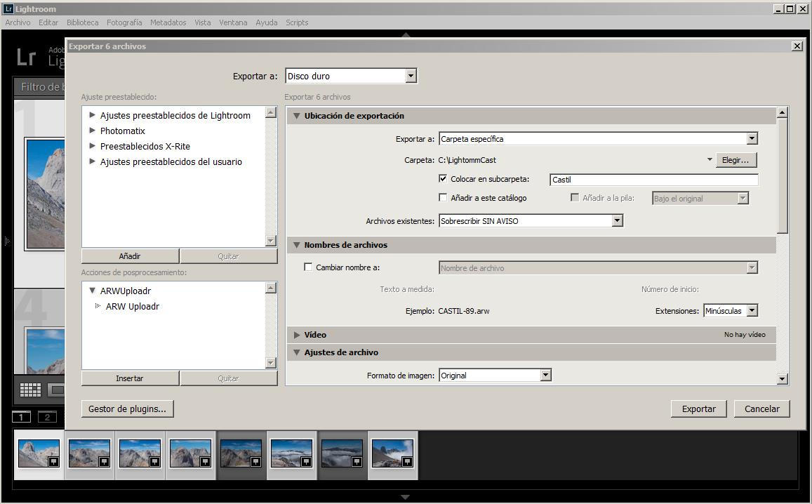Screen dimensions: 812x504
Task: Open the Ventana menu
Action: coord(233,22)
